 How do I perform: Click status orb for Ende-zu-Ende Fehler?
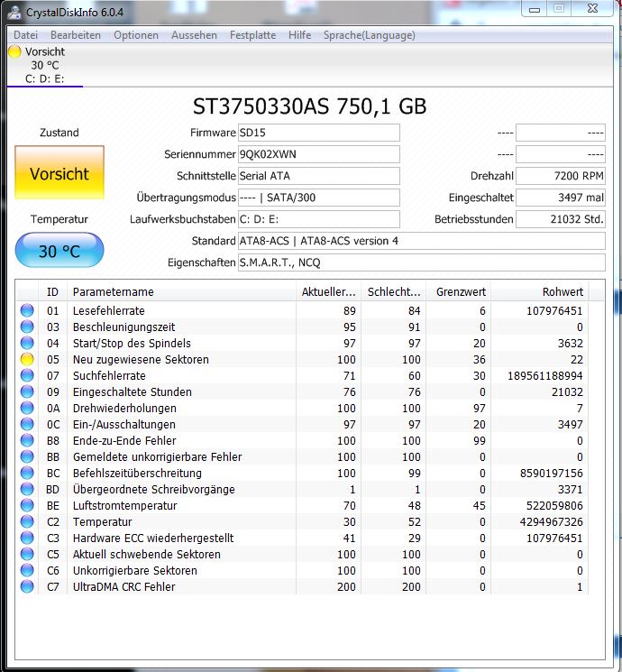pos(27,440)
